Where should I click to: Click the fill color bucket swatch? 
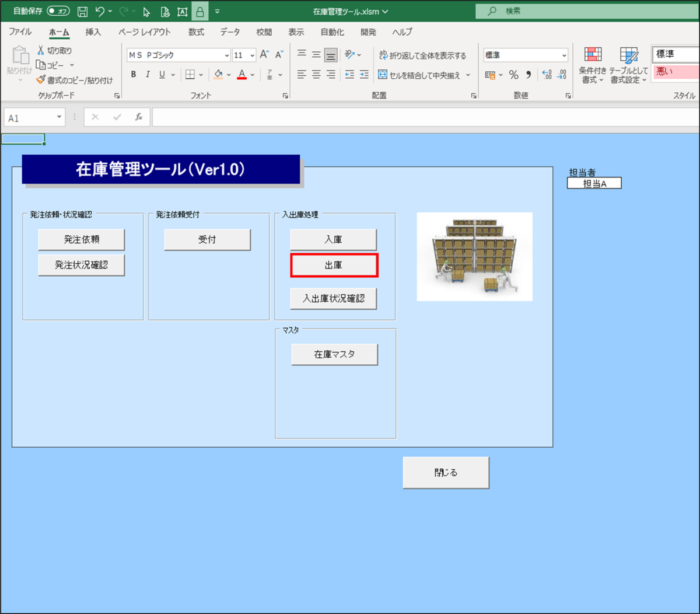click(x=218, y=74)
